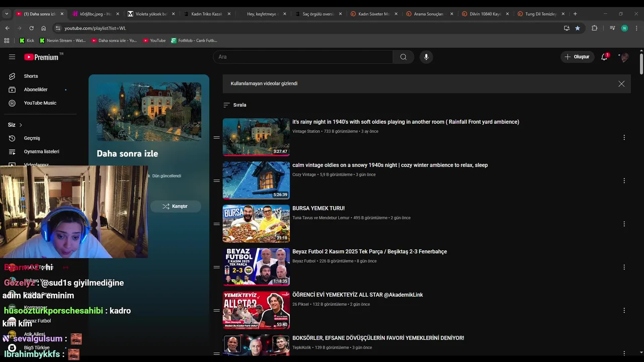Click the address bar URL field
Viewport: 644px width, 362px height.
(x=307, y=28)
